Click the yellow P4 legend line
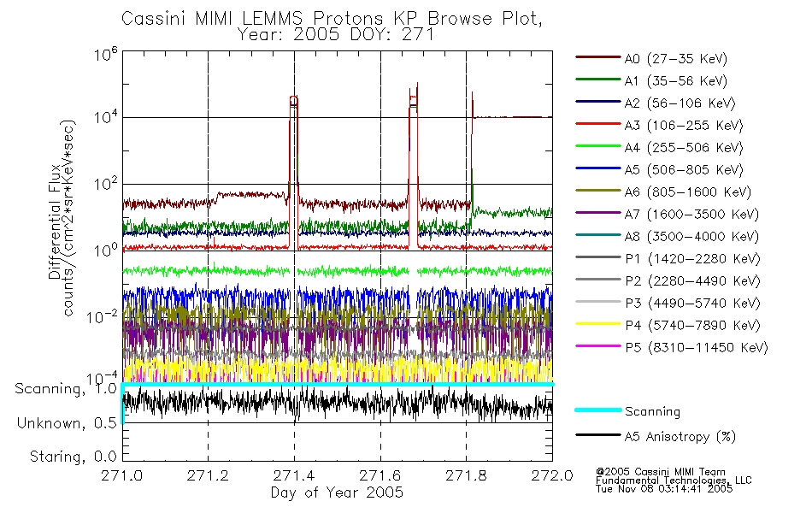This screenshot has width=812, height=513. pyautogui.click(x=597, y=324)
